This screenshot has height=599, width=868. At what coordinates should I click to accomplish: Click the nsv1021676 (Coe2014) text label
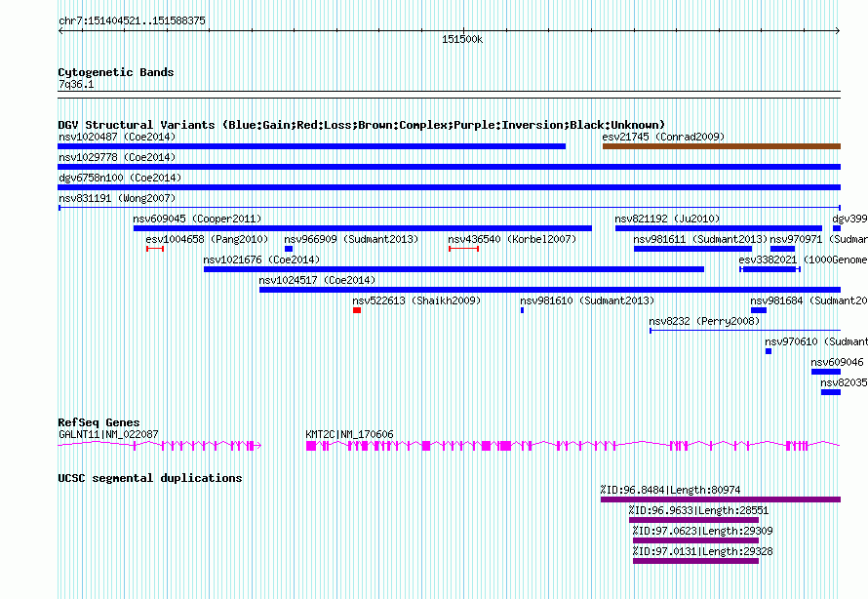(261, 260)
